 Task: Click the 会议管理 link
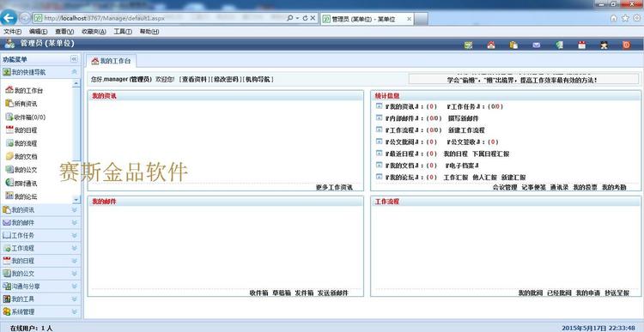tap(505, 188)
